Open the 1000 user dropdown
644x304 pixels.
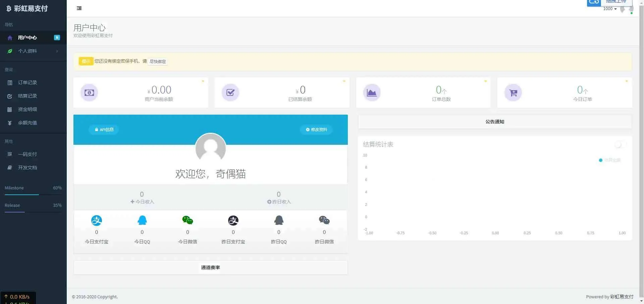610,9
